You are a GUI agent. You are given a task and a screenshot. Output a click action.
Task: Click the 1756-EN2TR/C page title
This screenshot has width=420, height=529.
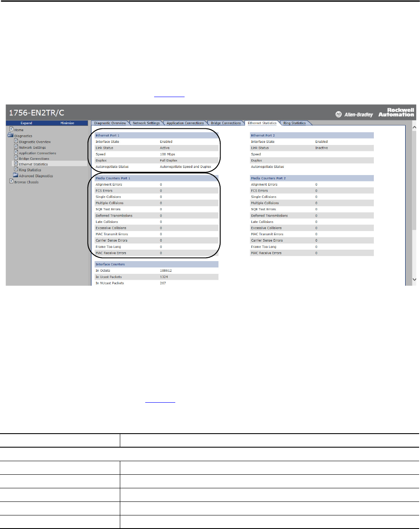pyautogui.click(x=36, y=113)
